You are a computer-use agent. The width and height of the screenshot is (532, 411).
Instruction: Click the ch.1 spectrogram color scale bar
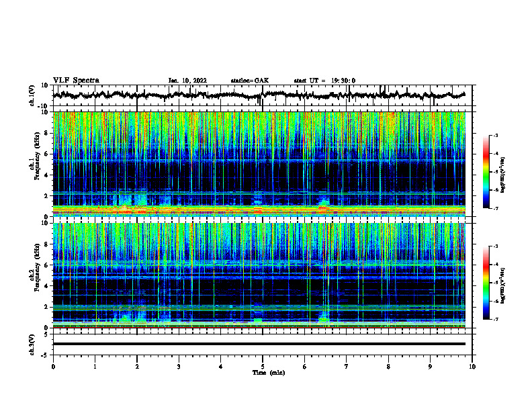click(486, 172)
